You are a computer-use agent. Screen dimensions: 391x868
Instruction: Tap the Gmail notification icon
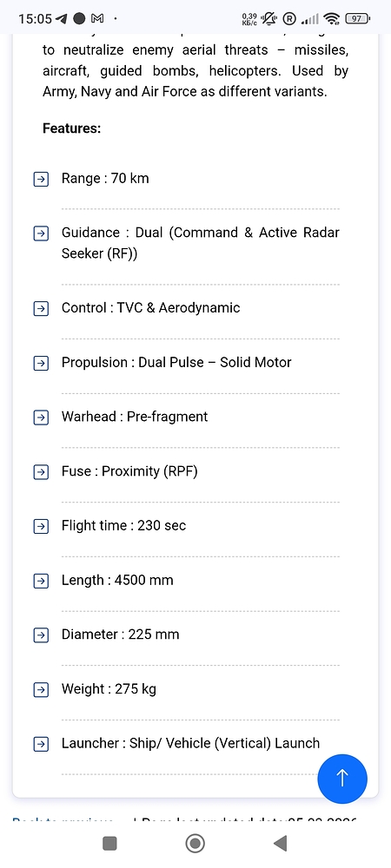(x=97, y=19)
